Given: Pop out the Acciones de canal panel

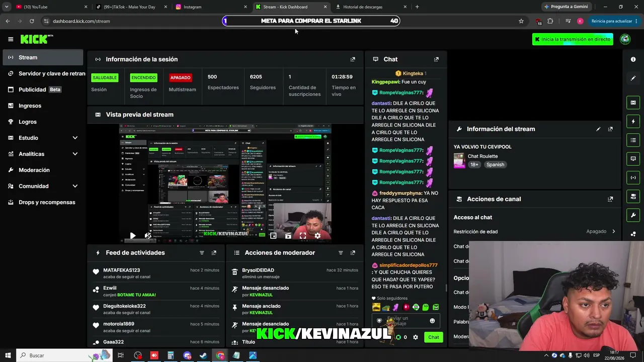Looking at the screenshot, I should [x=610, y=199].
